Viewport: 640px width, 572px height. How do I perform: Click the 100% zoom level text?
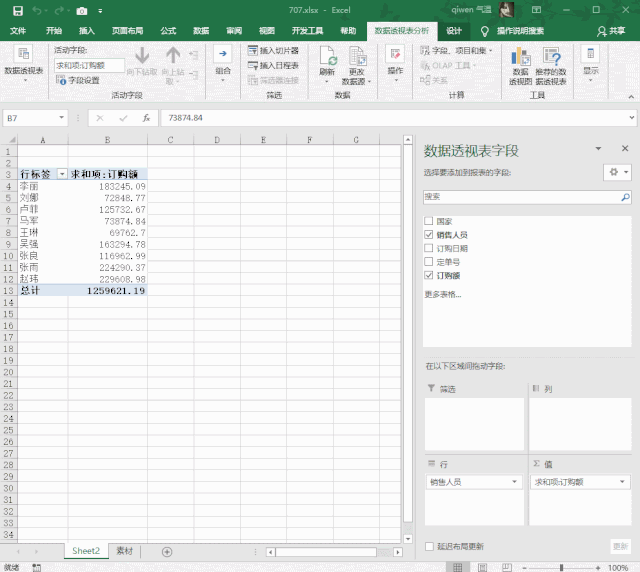(618, 568)
